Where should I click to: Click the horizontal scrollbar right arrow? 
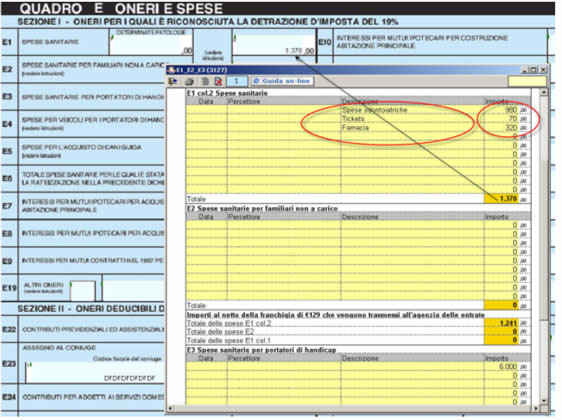[537, 408]
